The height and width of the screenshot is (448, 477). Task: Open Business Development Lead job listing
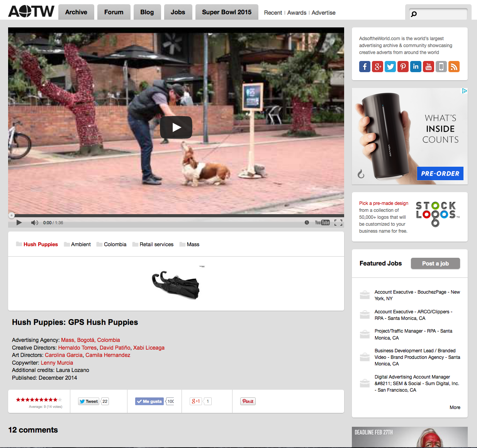(417, 357)
